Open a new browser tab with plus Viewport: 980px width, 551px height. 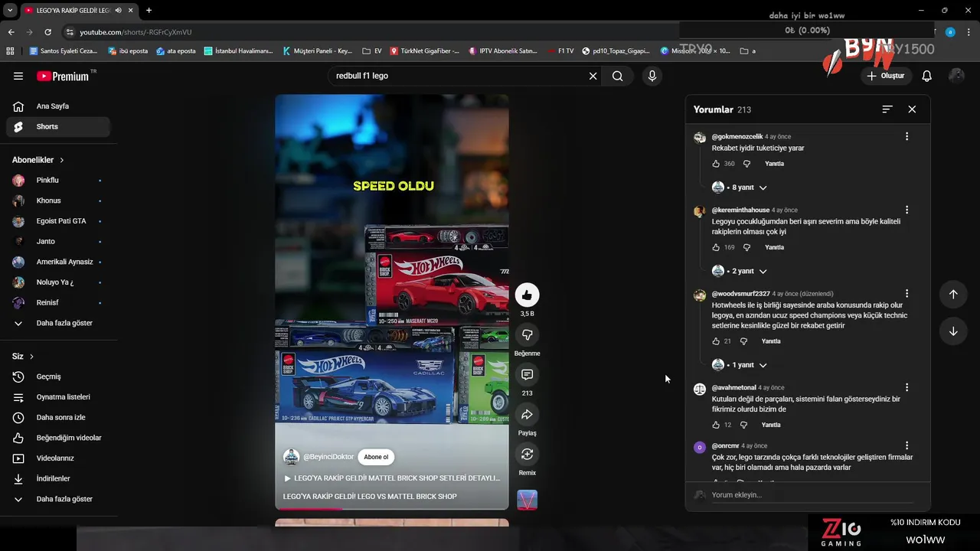pos(149,10)
